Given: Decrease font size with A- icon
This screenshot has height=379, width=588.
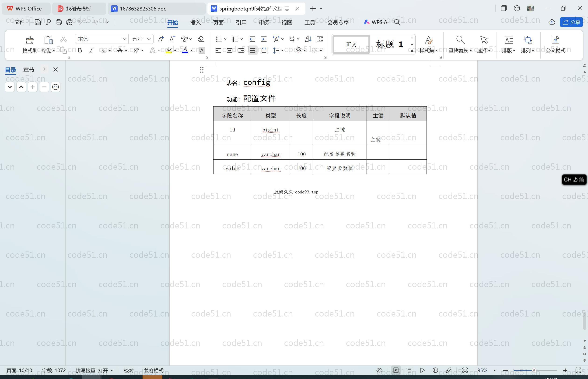Looking at the screenshot, I should [x=172, y=39].
